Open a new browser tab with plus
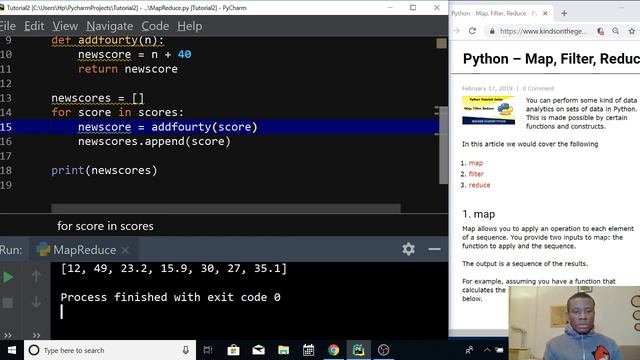Screen dimensions: 640x360 click(564, 13)
